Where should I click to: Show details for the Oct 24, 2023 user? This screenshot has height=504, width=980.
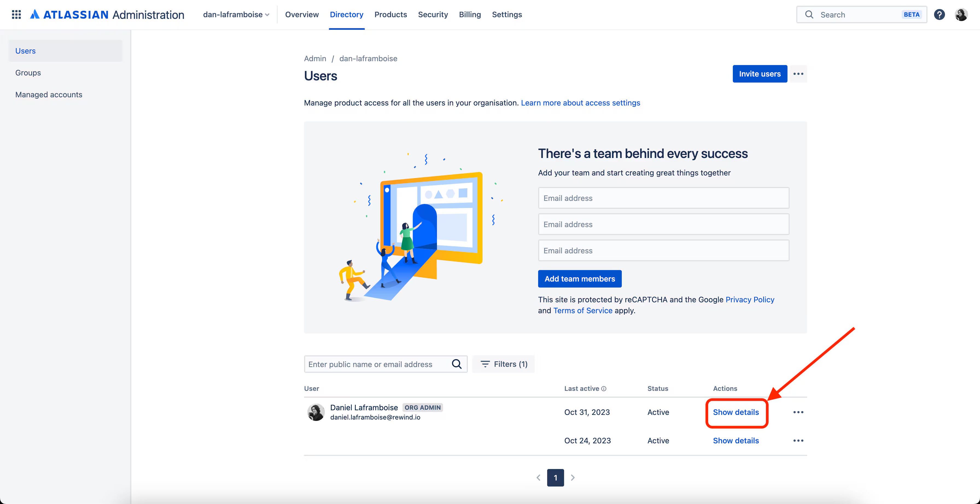pyautogui.click(x=736, y=441)
